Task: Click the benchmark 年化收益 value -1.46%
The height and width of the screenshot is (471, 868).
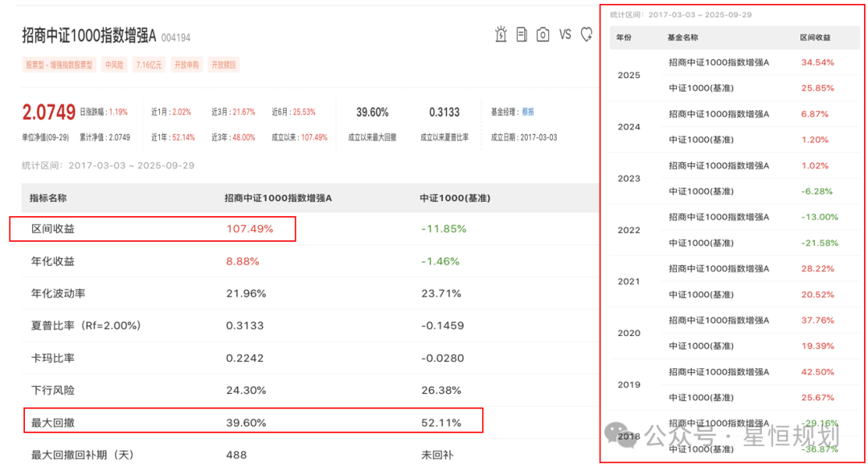Action: pos(440,261)
